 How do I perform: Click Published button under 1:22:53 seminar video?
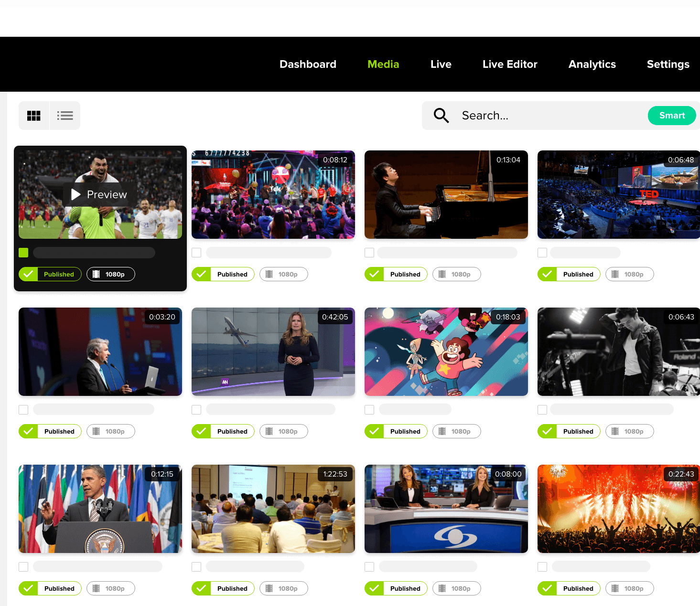[223, 588]
